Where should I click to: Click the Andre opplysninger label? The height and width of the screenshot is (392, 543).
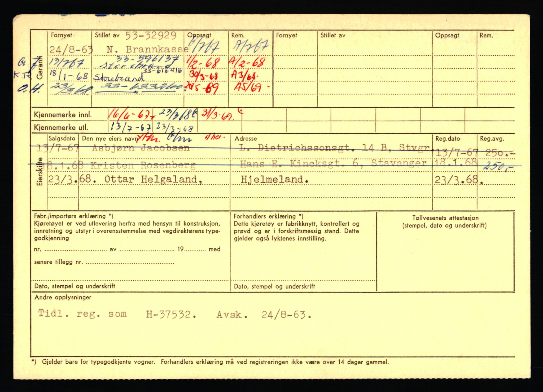[63, 297]
